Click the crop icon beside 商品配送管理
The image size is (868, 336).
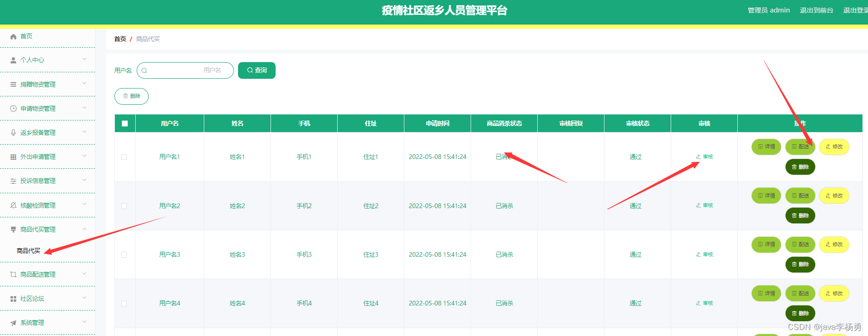[x=13, y=274]
